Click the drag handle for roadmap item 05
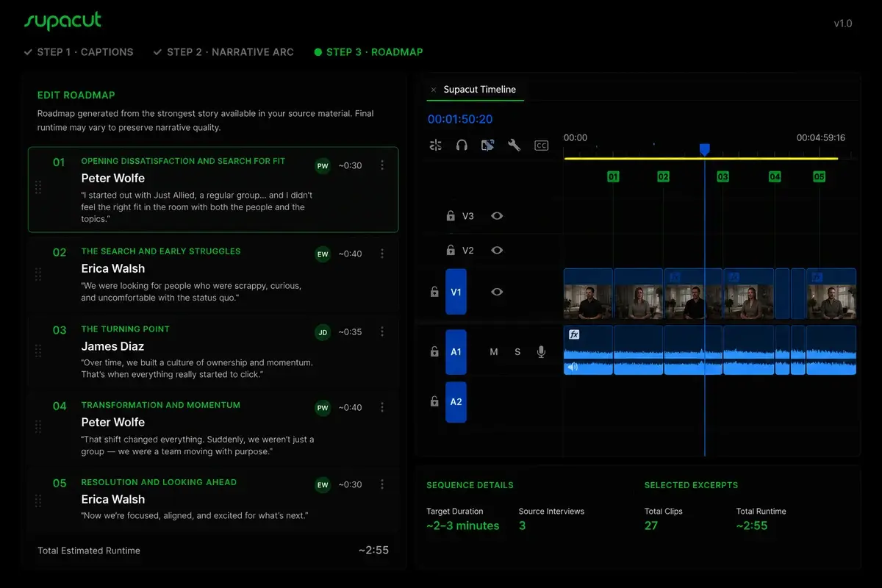This screenshot has height=588, width=882. tap(38, 502)
